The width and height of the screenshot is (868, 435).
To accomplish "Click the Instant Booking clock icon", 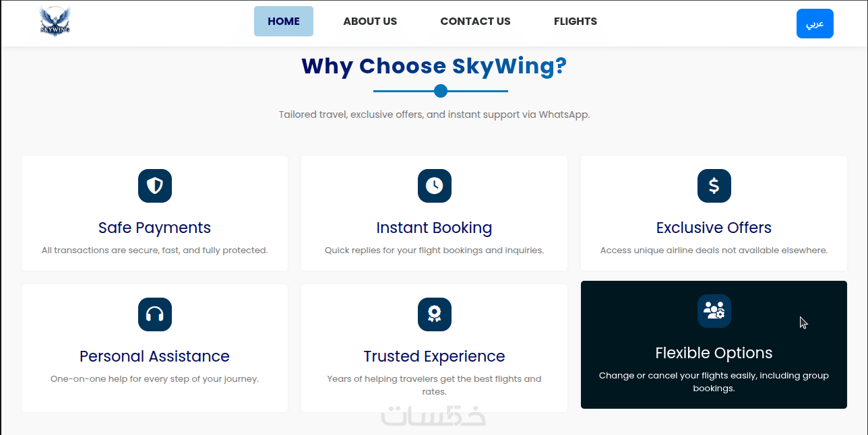I will [434, 186].
